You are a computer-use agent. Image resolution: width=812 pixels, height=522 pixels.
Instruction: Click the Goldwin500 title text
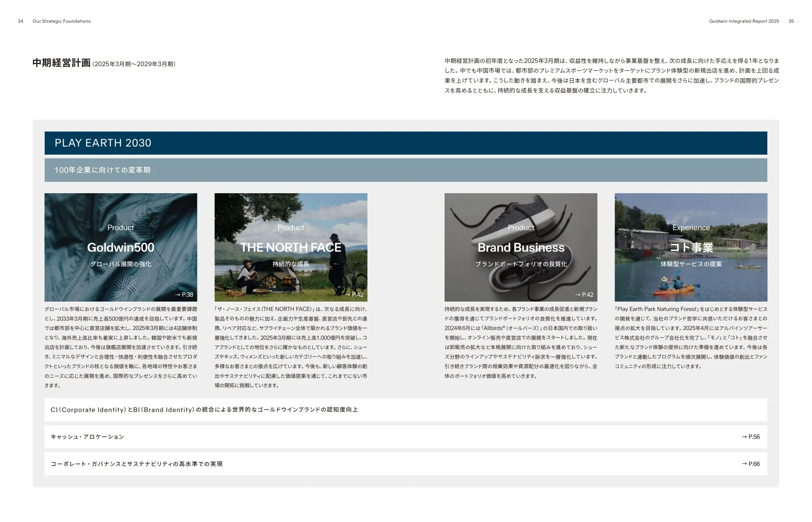121,248
